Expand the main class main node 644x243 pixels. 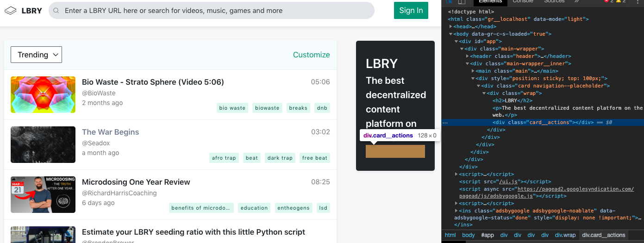(473, 71)
